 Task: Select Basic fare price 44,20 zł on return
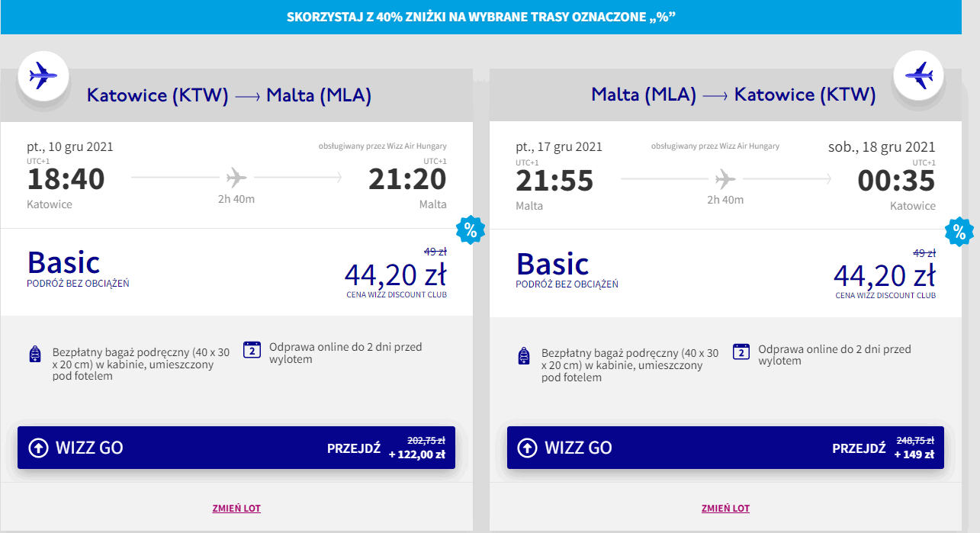[x=884, y=274]
